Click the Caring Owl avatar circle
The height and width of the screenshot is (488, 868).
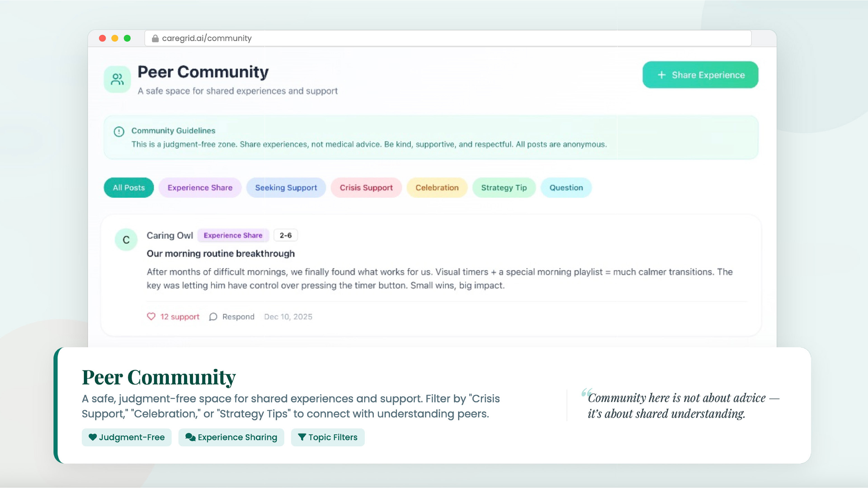(x=126, y=240)
